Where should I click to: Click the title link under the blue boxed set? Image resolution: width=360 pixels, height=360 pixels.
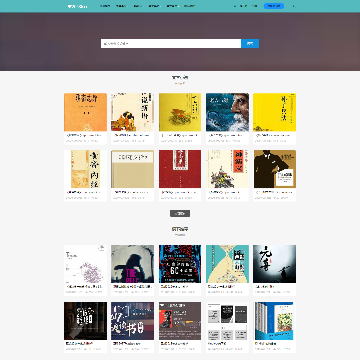(266, 343)
